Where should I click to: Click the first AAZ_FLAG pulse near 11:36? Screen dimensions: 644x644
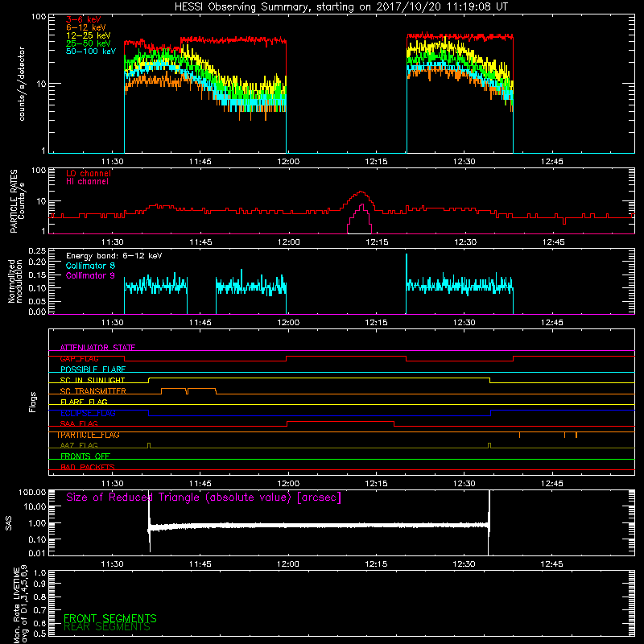149,445
